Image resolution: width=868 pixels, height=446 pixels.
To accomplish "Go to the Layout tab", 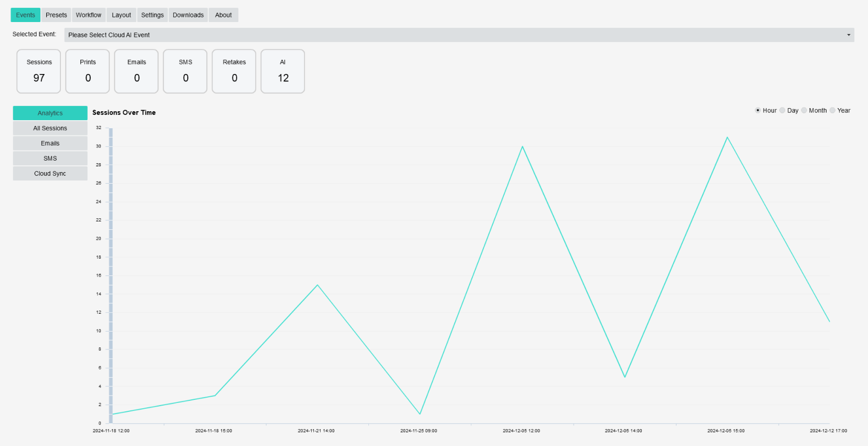I will point(121,15).
